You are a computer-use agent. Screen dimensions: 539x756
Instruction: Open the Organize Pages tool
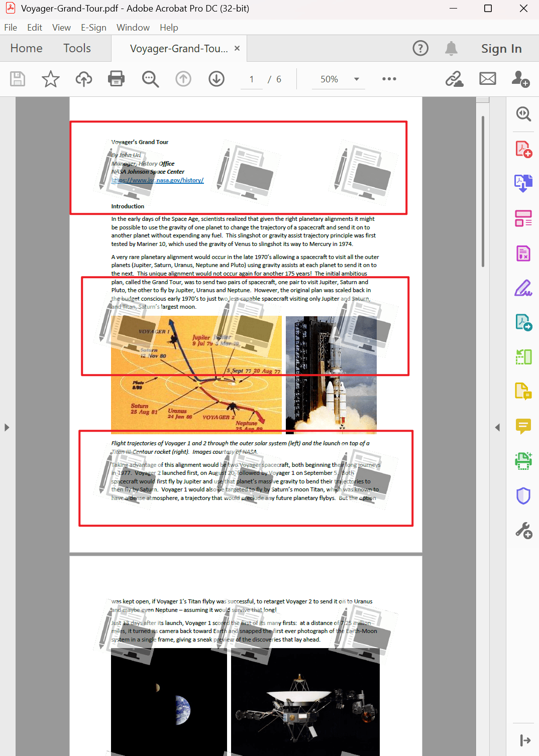[523, 218]
